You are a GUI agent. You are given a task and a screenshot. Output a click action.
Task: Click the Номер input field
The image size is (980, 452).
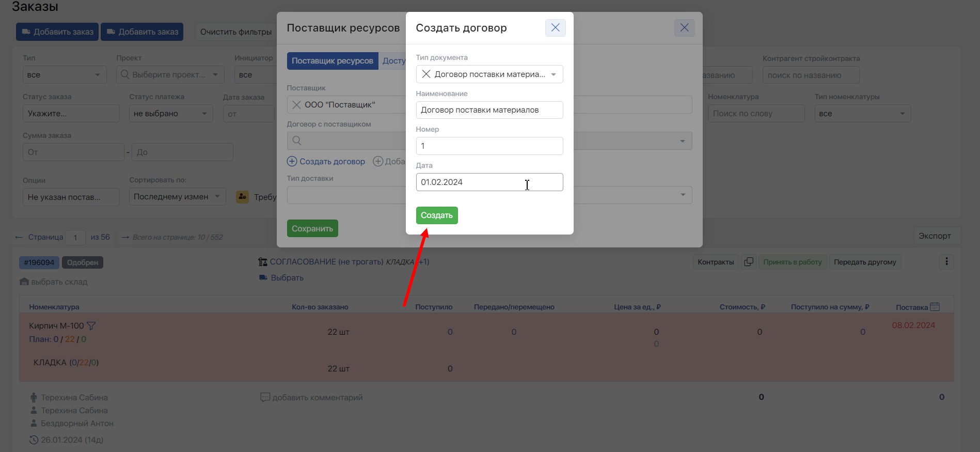click(x=489, y=146)
